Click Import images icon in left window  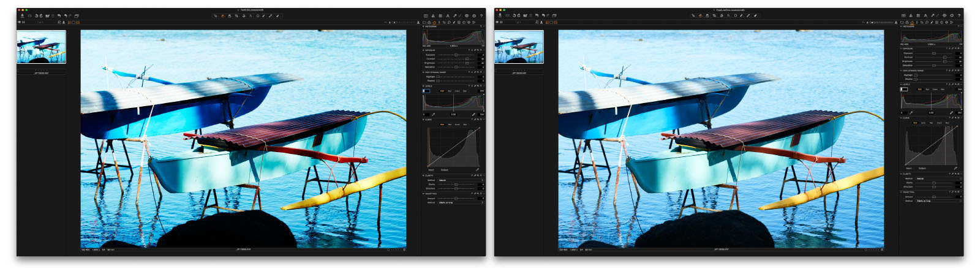tap(22, 16)
